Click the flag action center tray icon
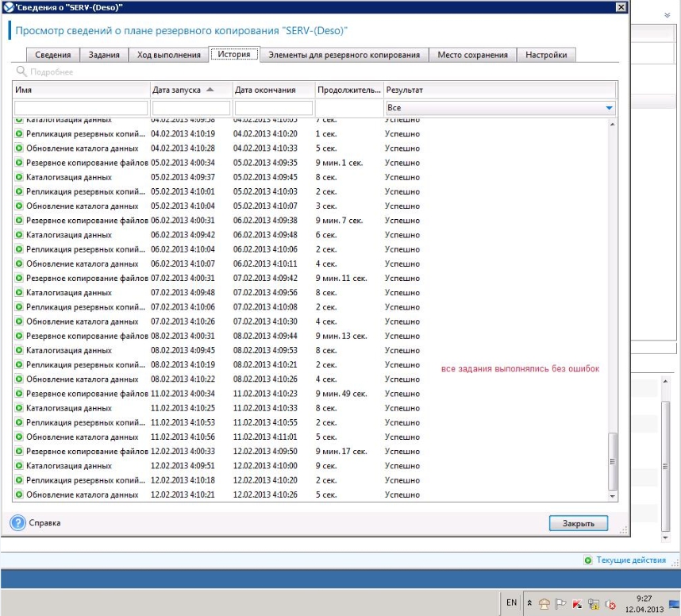The width and height of the screenshot is (681, 616). 560,603
